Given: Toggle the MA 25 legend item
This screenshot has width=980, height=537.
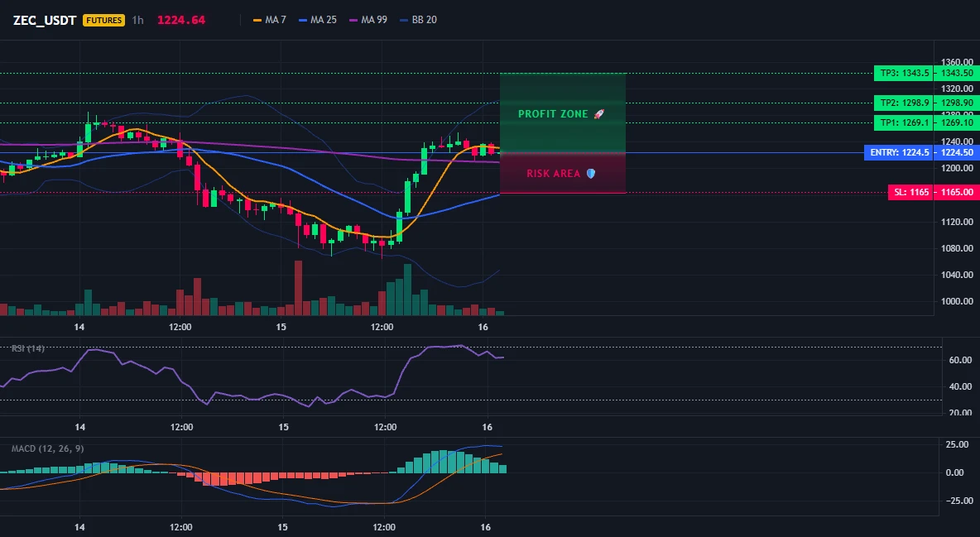Looking at the screenshot, I should [x=318, y=20].
